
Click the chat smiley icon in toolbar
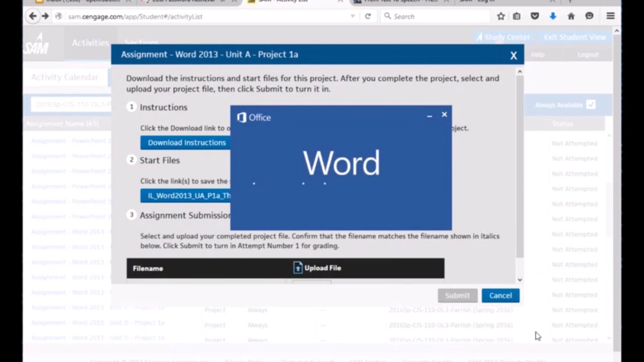click(589, 16)
